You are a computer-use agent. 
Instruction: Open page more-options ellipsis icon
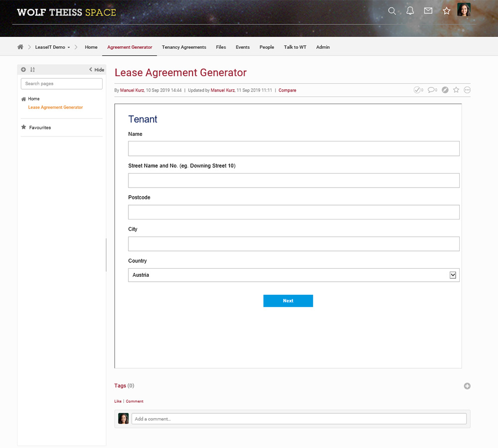(x=467, y=90)
